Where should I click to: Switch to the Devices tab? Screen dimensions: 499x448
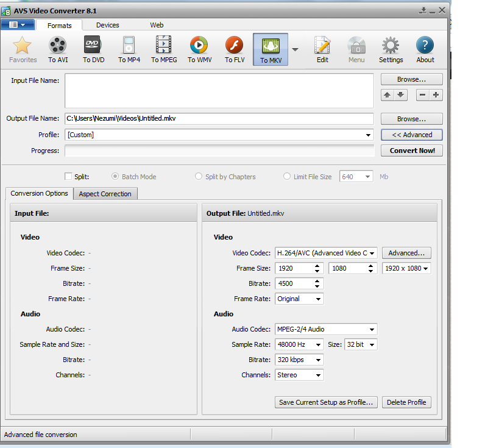point(107,25)
